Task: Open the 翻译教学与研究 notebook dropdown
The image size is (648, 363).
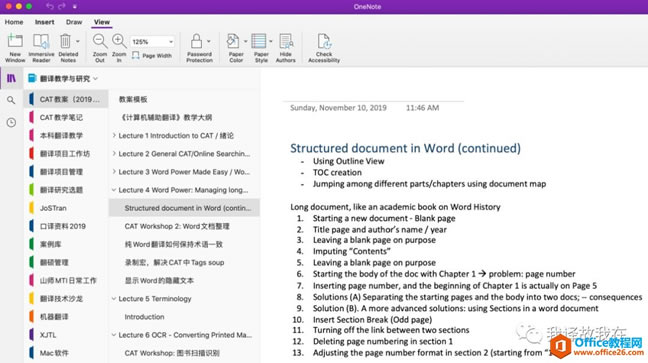Action: click(95, 79)
